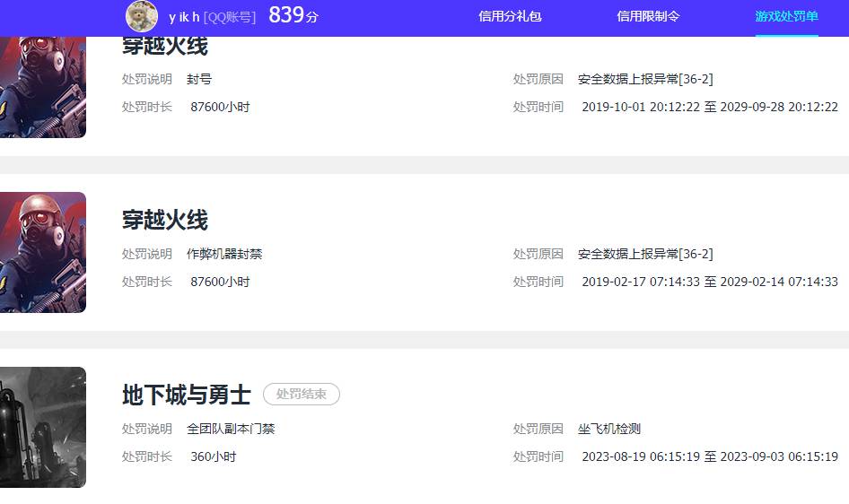This screenshot has width=849, height=504.
Task: Click the 穿越火线 title above 作弊机器封禁
Action: pos(164,220)
